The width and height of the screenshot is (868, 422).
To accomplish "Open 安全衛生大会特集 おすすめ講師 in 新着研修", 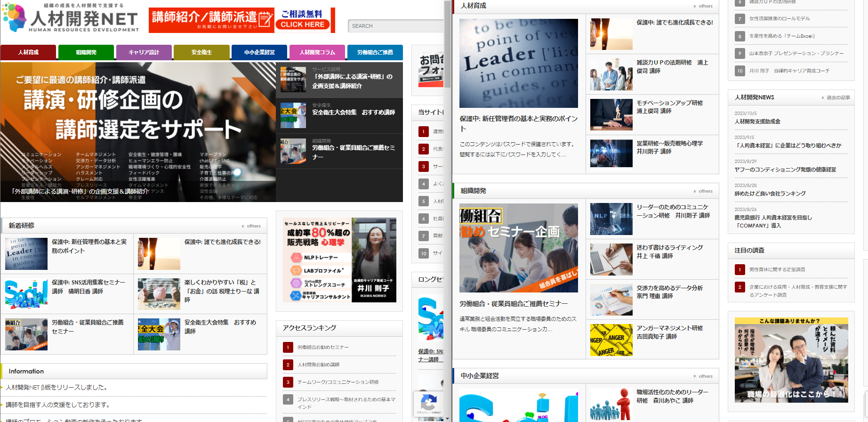I will coord(220,327).
